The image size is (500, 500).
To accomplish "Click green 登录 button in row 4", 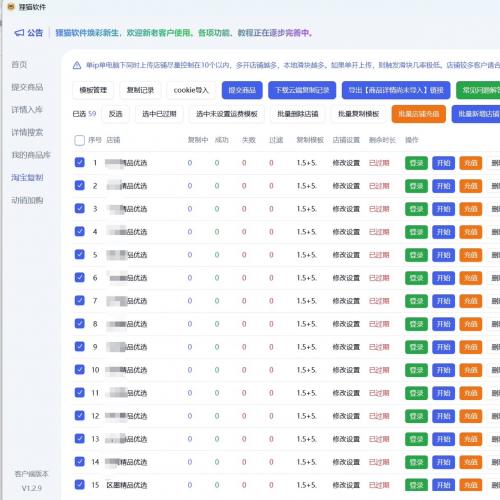I will pyautogui.click(x=416, y=232).
